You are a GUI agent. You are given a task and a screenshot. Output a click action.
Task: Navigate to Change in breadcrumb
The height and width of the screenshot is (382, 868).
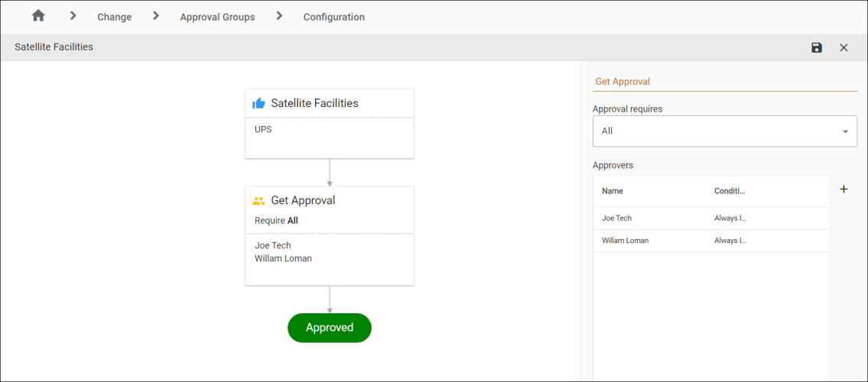[x=114, y=17]
